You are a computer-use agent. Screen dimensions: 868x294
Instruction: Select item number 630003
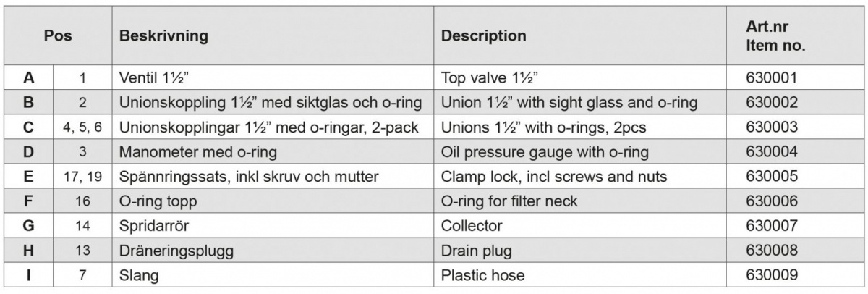tap(770, 127)
